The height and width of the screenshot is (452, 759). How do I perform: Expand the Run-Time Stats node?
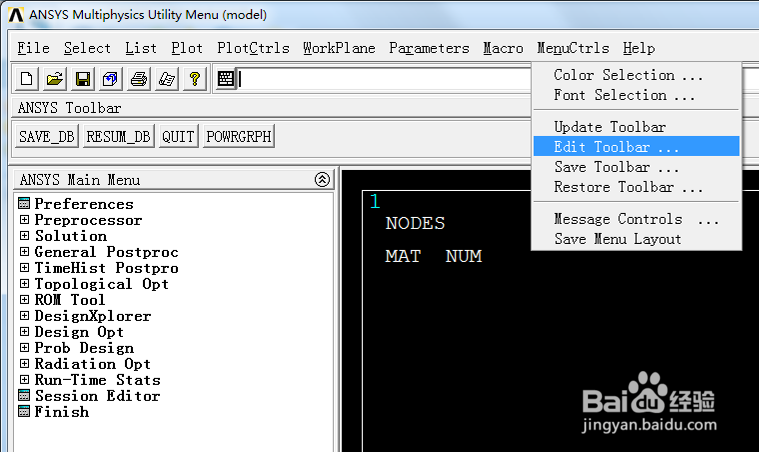click(24, 379)
